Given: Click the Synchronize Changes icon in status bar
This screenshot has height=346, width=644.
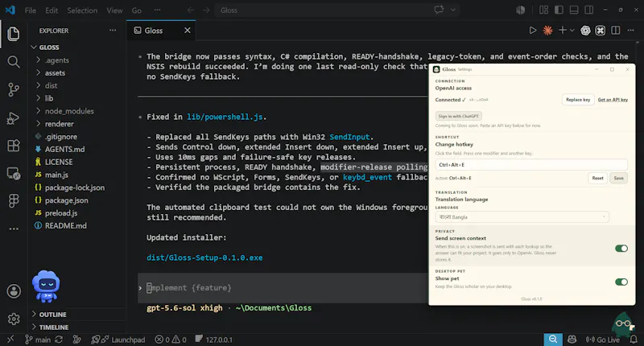Looking at the screenshot, I should coord(59,340).
